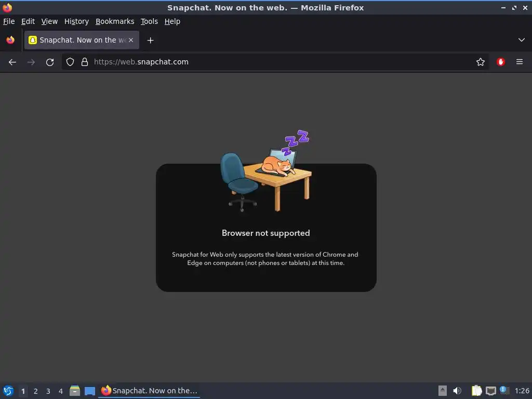Open the file manager taskbar icon

coord(75,391)
